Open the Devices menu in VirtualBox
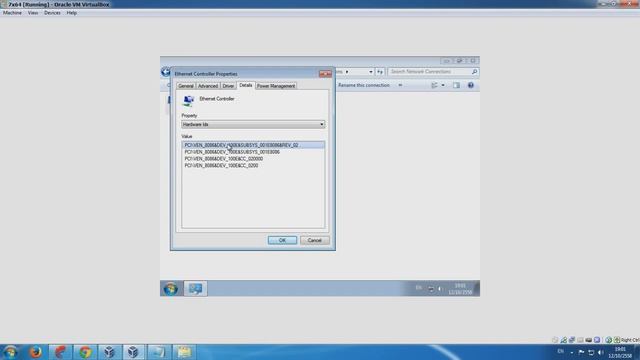The height and width of the screenshot is (360, 640). click(52, 13)
